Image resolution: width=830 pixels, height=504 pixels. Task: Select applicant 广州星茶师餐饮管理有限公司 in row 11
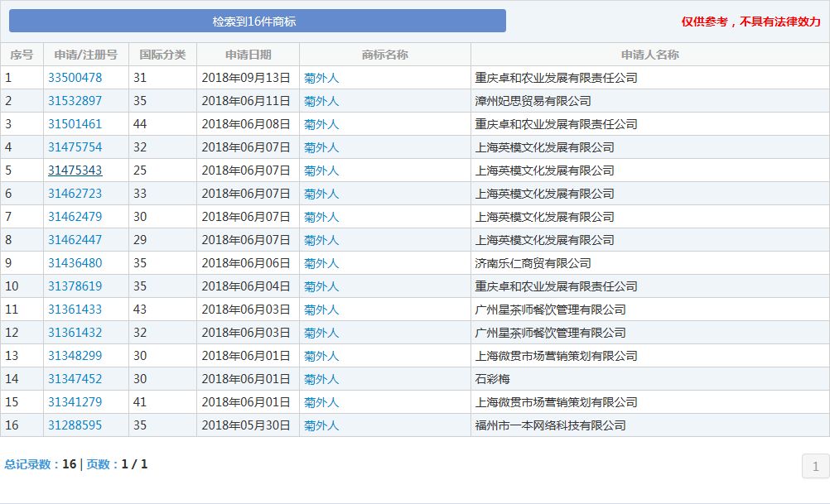click(551, 310)
